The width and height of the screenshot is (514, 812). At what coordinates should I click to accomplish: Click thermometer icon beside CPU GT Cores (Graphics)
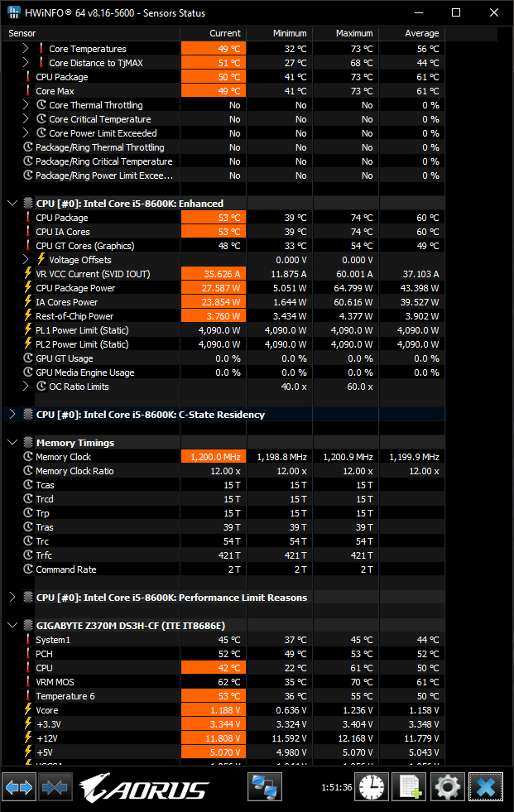pyautogui.click(x=28, y=246)
